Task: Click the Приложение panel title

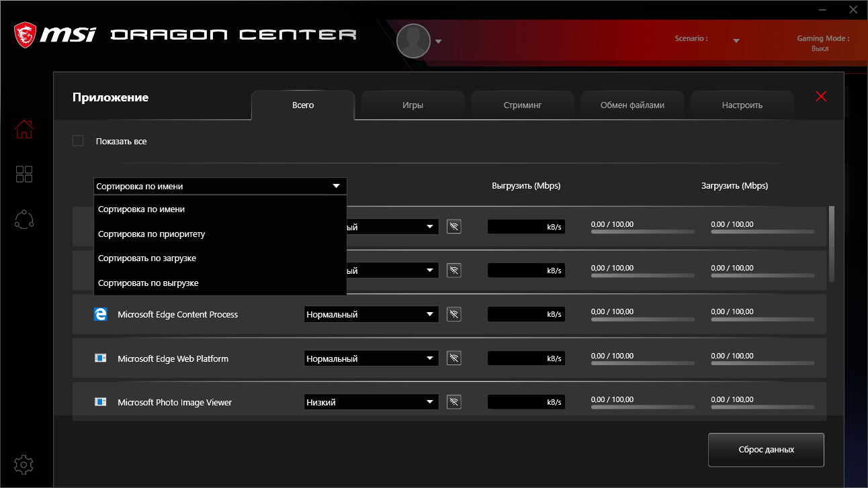Action: click(110, 97)
